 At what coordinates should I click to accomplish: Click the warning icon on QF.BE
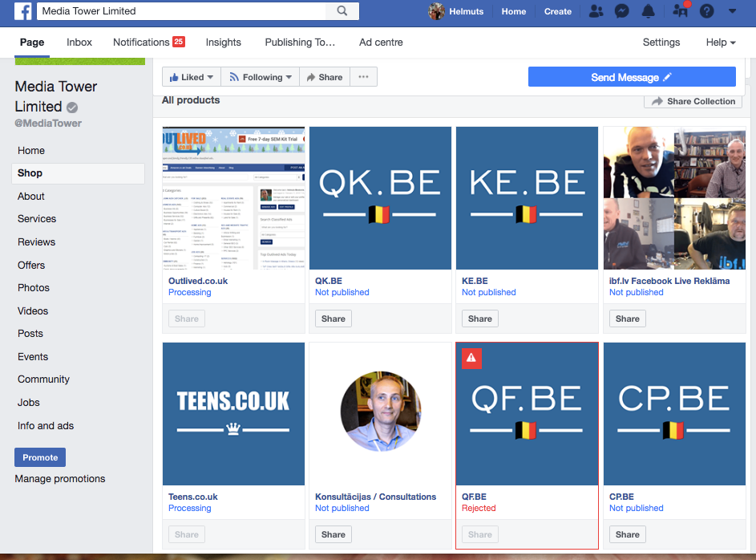point(471,359)
